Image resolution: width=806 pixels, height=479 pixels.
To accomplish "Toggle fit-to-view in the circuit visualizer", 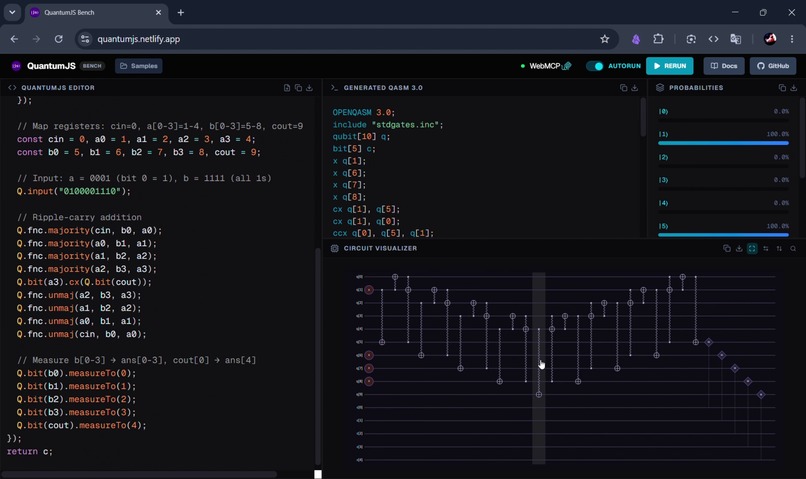I will [752, 248].
